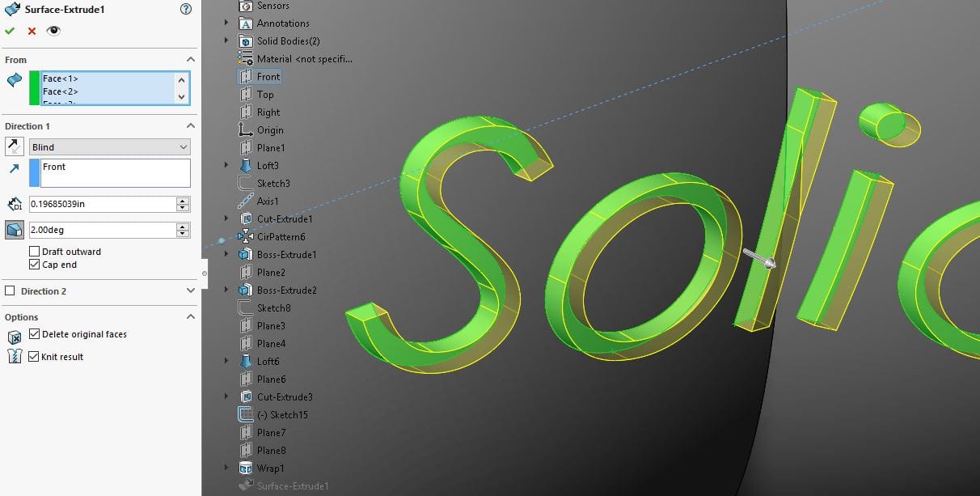Click the Wrap1 feature icon
980x496 pixels.
246,468
